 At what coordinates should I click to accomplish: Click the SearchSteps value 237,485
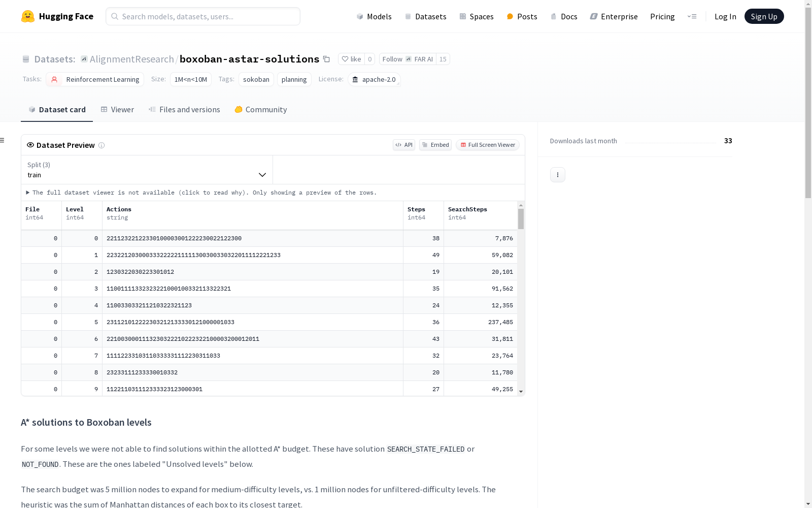click(x=500, y=322)
